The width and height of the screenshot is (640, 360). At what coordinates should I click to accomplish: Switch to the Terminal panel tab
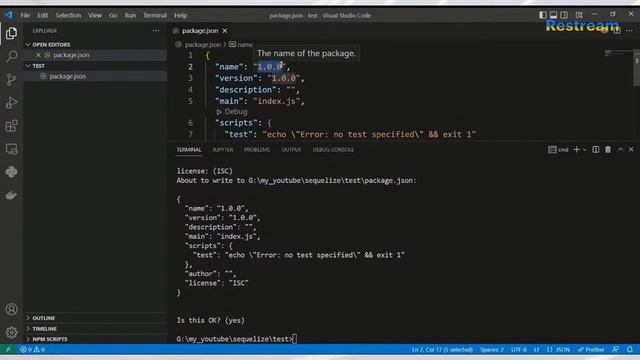(x=189, y=150)
